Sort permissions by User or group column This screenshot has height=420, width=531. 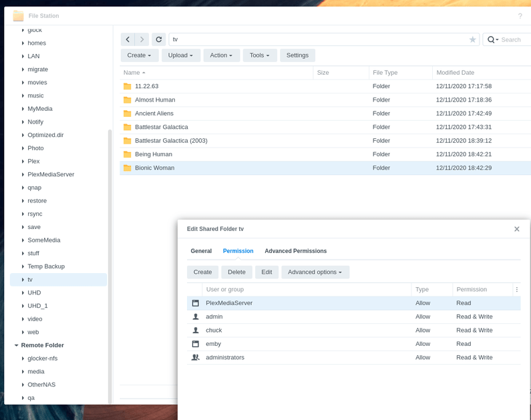[x=307, y=289]
